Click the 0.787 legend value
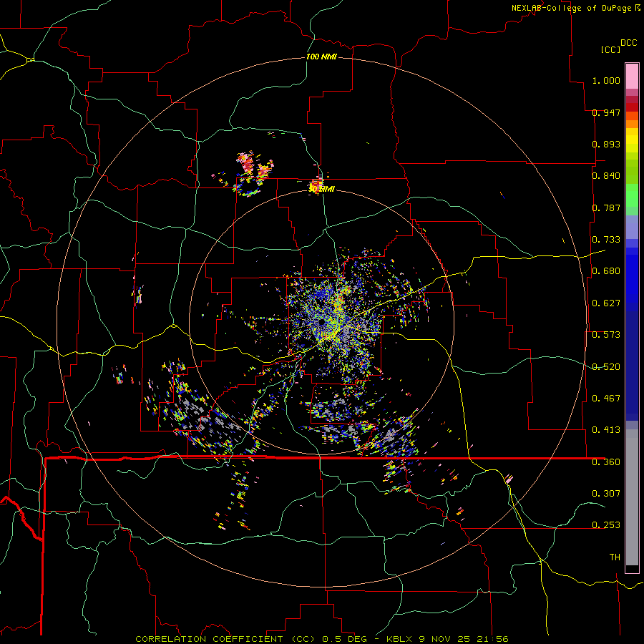 (606, 208)
